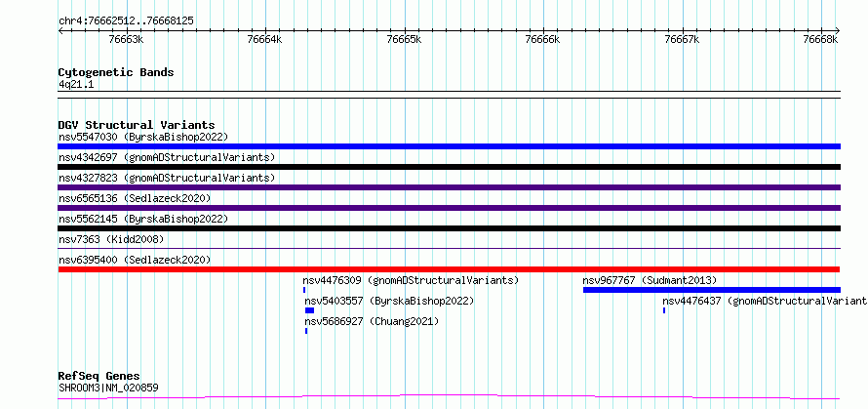
Task: Select nsv5403557 (ByrskaBishop2022) label
Action: pyautogui.click(x=389, y=301)
